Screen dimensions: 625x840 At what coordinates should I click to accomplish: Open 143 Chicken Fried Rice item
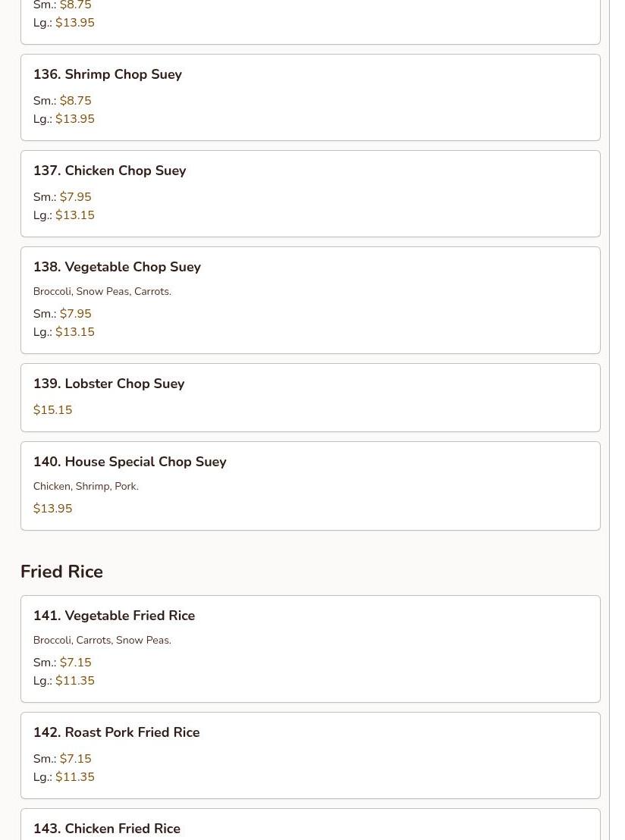tap(122, 828)
